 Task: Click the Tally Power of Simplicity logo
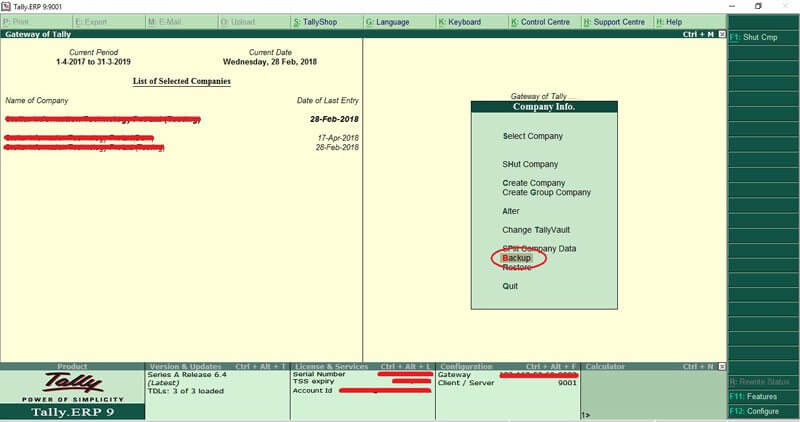72,387
